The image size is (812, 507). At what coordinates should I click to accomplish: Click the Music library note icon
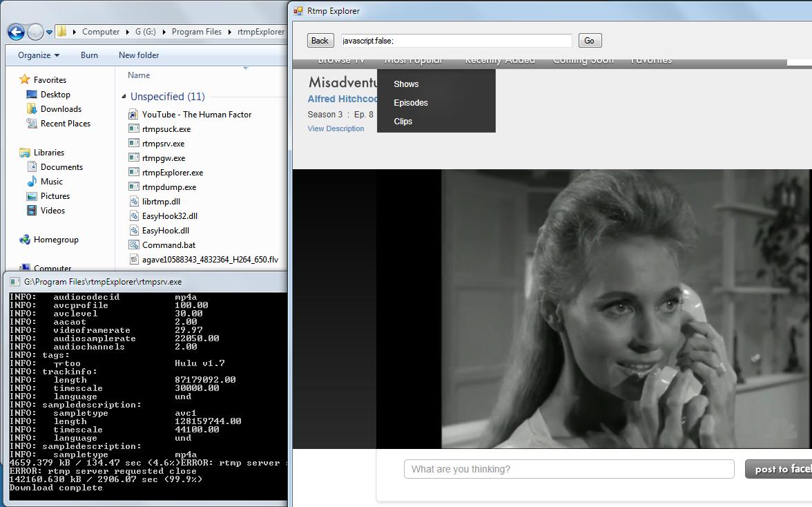click(x=32, y=181)
